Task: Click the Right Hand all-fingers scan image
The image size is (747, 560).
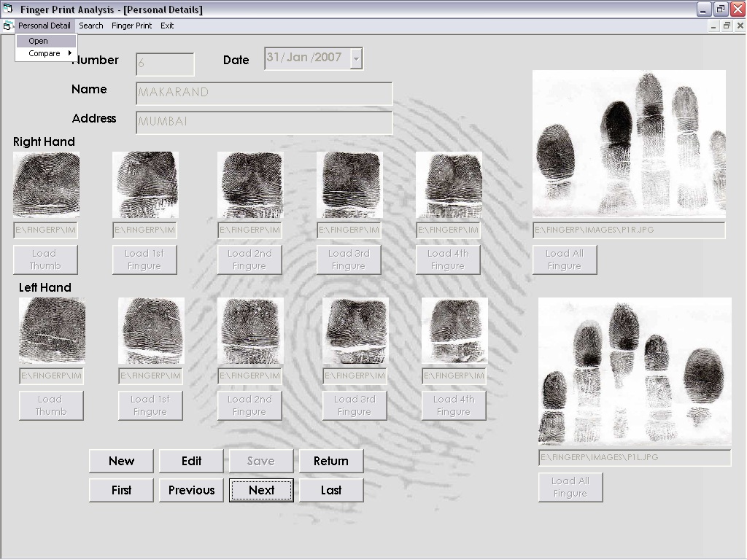Action: 629,143
